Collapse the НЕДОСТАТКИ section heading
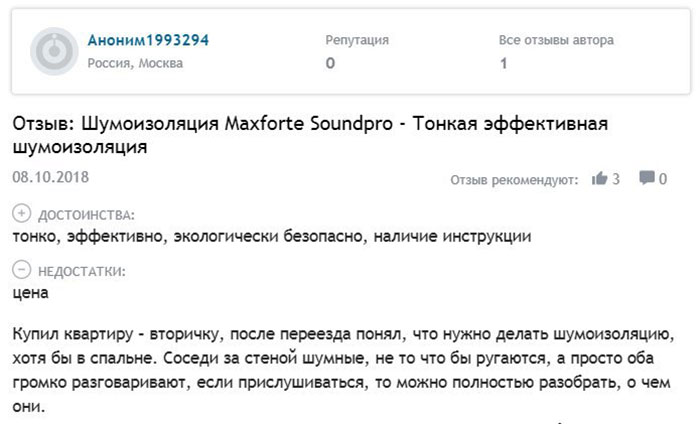Image resolution: width=700 pixels, height=424 pixels. click(x=82, y=272)
